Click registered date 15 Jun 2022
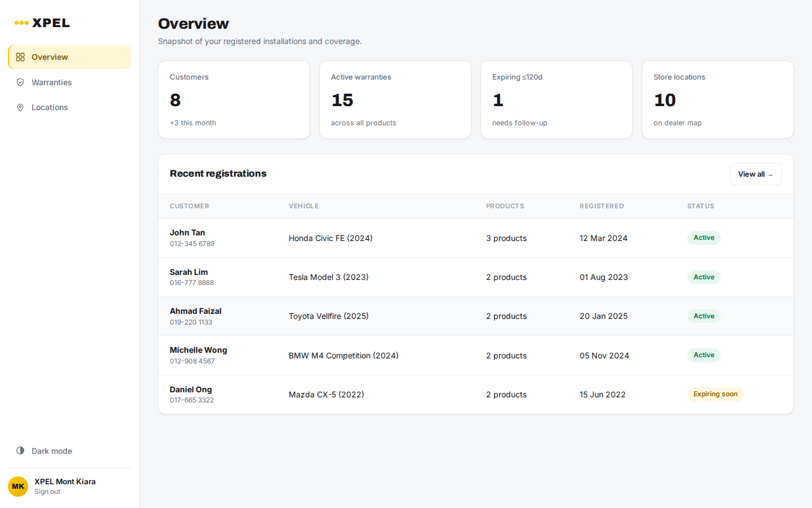 coord(603,395)
